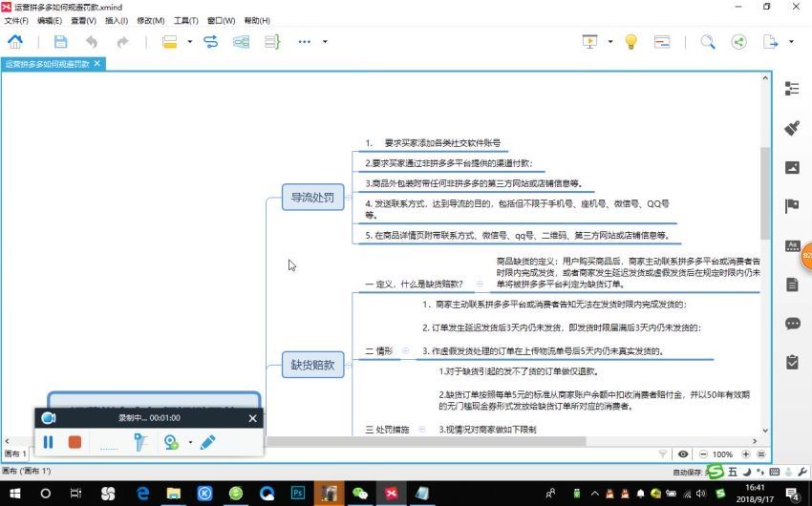Open the recorder webcam dropdown arrow
The height and width of the screenshot is (506, 812).
coord(190,442)
